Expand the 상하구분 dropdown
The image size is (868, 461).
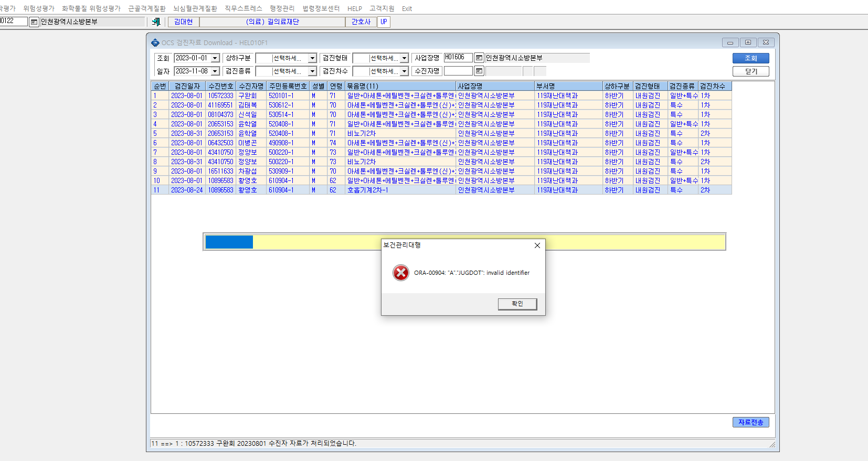tap(312, 58)
